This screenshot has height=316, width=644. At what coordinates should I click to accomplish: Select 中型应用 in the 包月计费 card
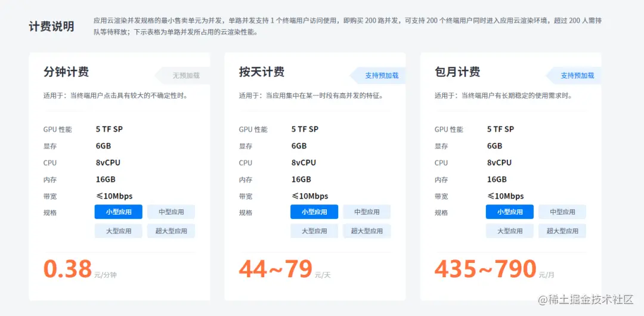tap(562, 212)
